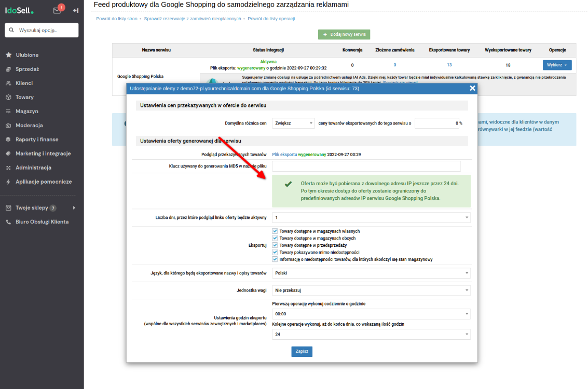Click the green checkmark in info box
Screen dimensions: 588x389
[288, 184]
